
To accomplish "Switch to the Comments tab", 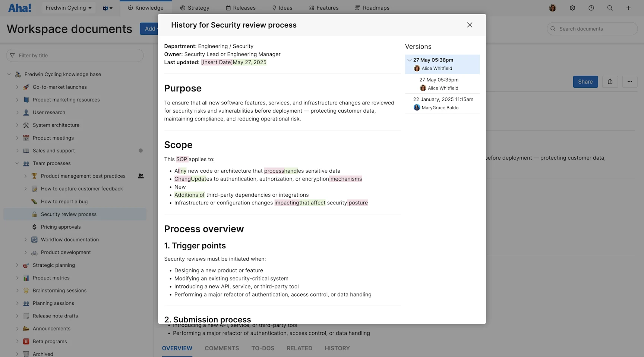I will point(222,348).
